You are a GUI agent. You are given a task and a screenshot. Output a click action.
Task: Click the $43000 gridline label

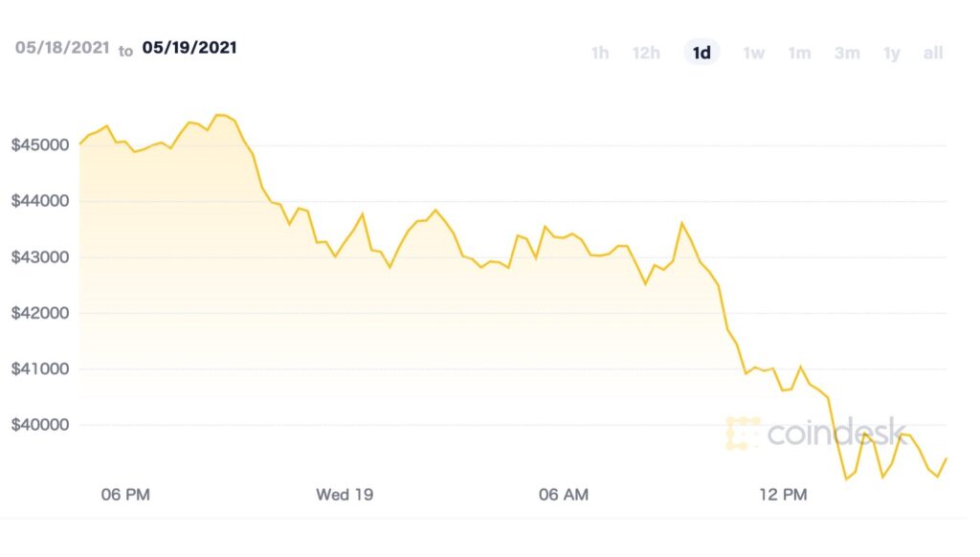[41, 257]
